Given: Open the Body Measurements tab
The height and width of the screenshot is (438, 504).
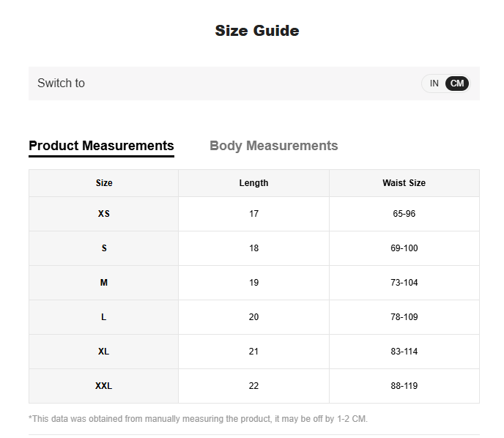Looking at the screenshot, I should 273,146.
